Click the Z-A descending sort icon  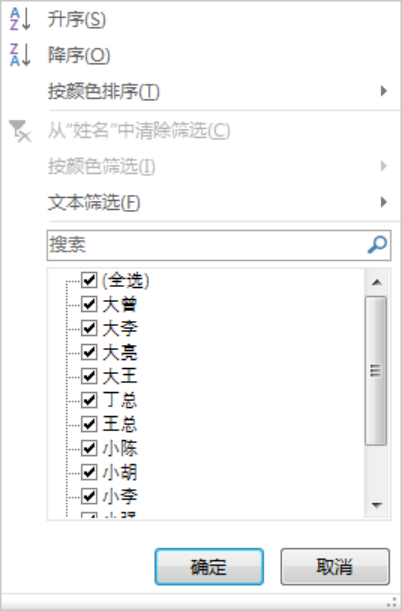point(20,55)
